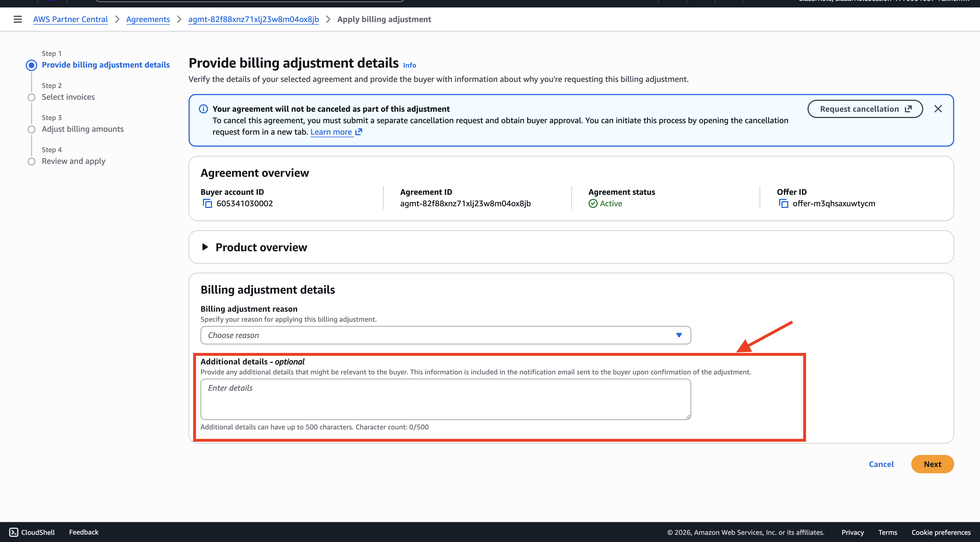Open the Feedback link in footer
The height and width of the screenshot is (542, 980).
point(84,532)
